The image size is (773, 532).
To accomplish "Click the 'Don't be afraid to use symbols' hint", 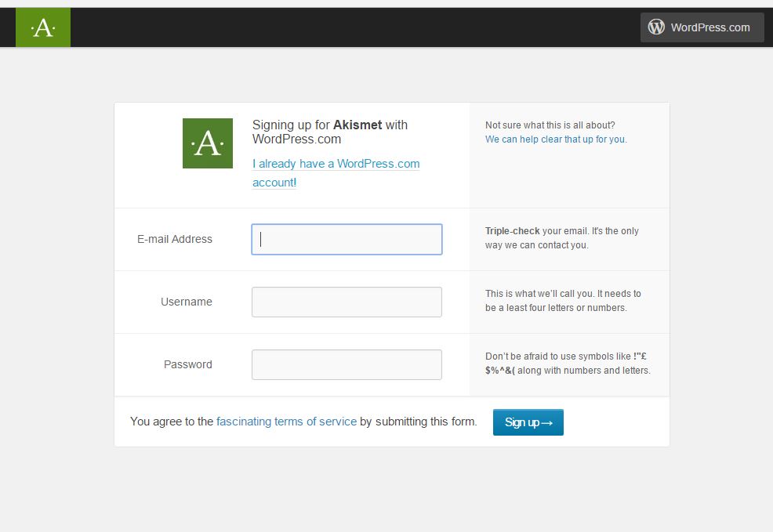I will click(567, 364).
